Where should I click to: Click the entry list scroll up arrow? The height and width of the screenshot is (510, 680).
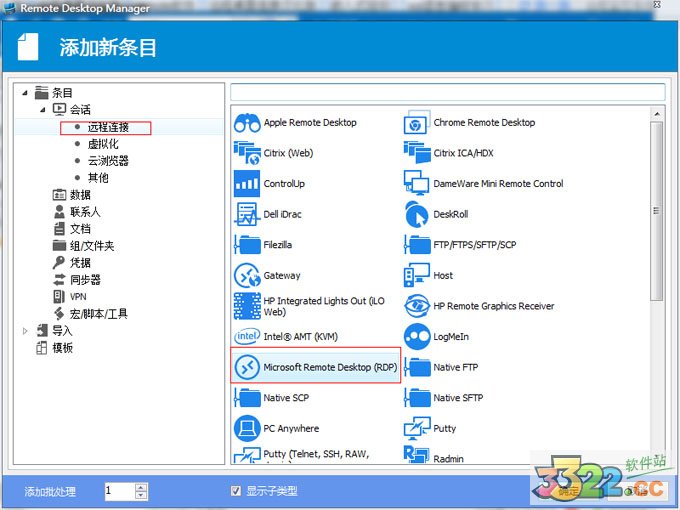point(657,114)
